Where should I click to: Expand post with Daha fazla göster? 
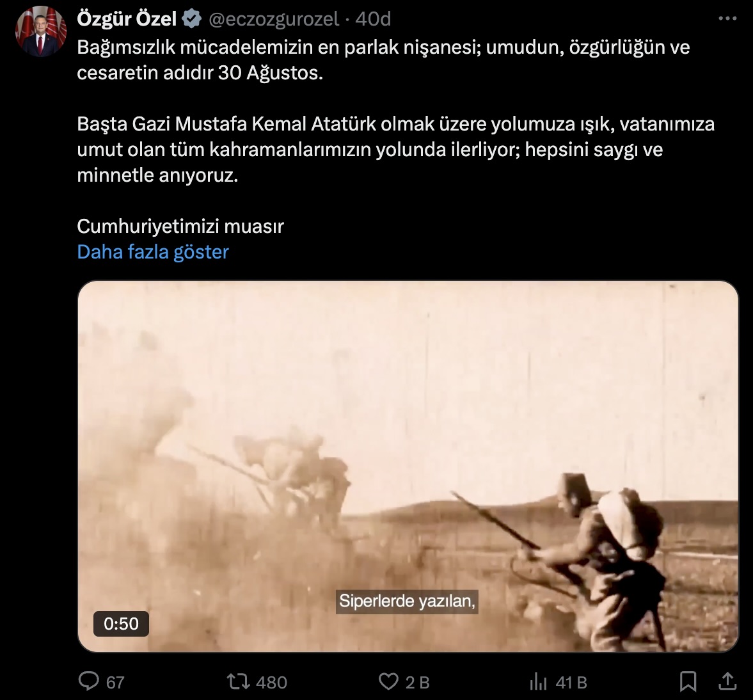(x=153, y=251)
